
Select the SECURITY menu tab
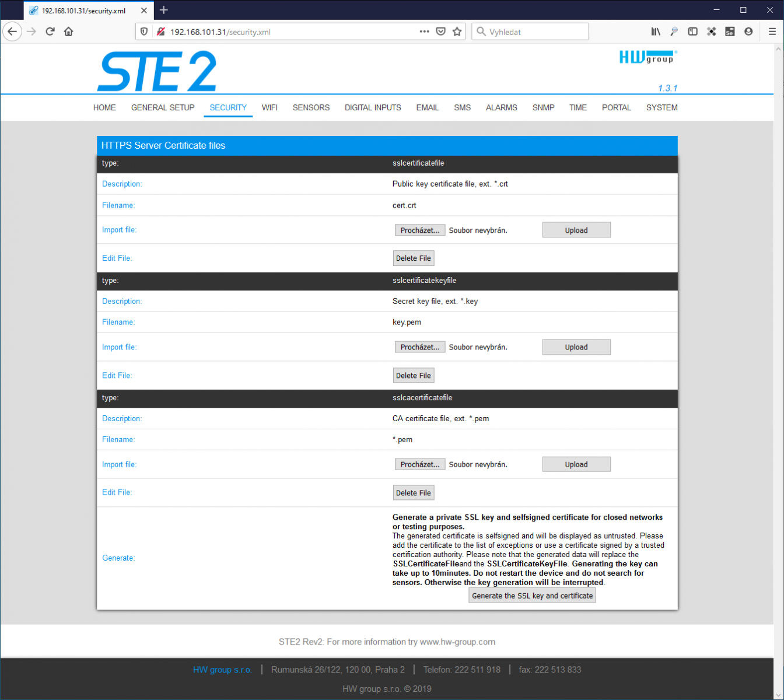click(228, 107)
